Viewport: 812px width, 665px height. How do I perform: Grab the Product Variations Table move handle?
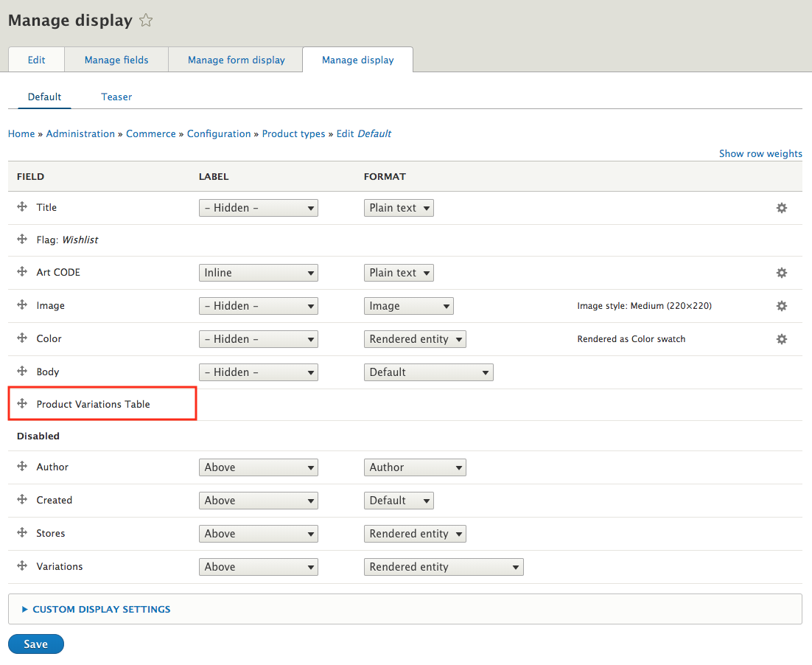click(x=22, y=404)
